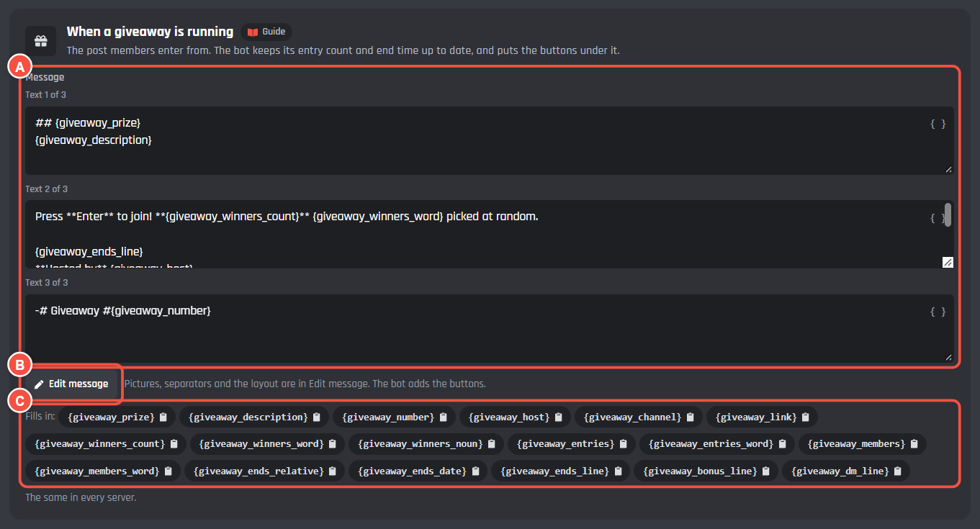The image size is (980, 529).
Task: Click into the Text 1 of 3 field
Action: click(x=490, y=140)
